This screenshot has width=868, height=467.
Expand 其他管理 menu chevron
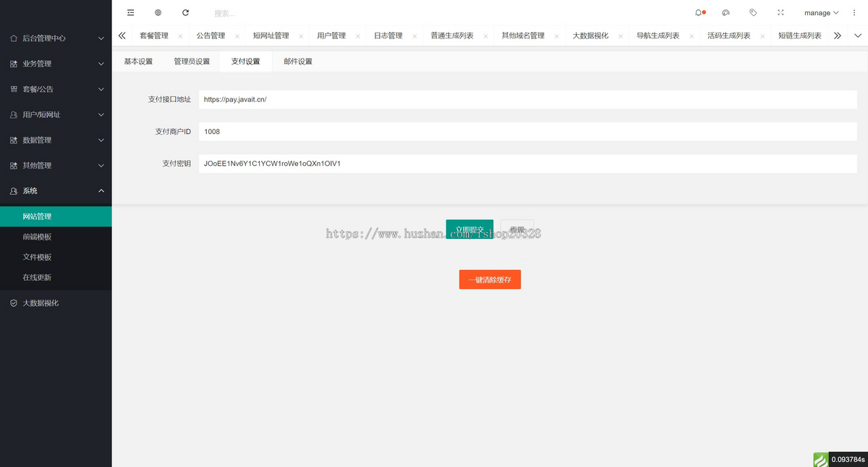pyautogui.click(x=101, y=165)
